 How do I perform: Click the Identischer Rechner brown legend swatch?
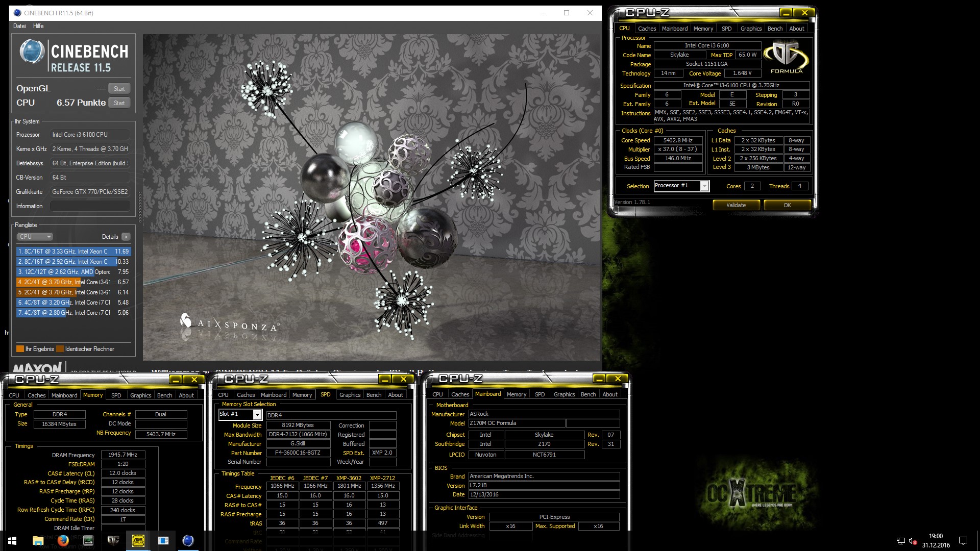(x=60, y=349)
